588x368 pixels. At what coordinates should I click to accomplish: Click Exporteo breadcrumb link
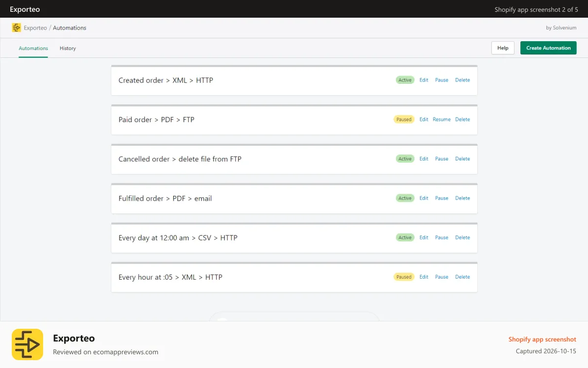(x=35, y=28)
